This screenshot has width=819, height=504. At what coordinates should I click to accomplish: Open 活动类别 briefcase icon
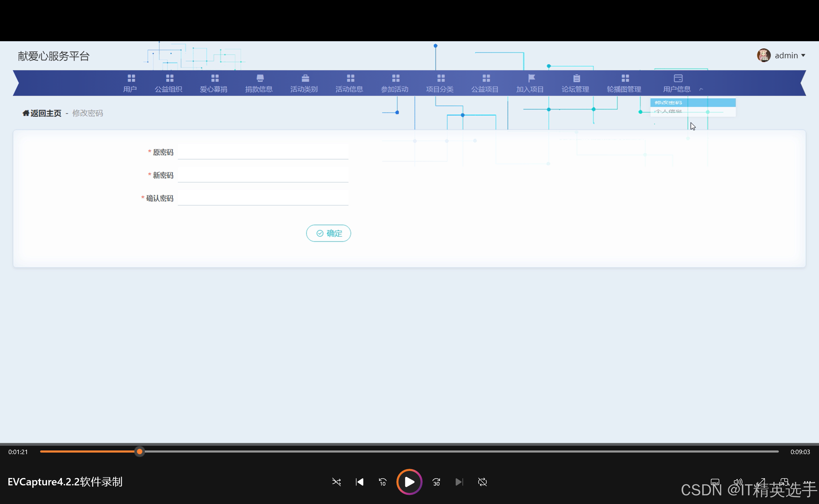[305, 78]
